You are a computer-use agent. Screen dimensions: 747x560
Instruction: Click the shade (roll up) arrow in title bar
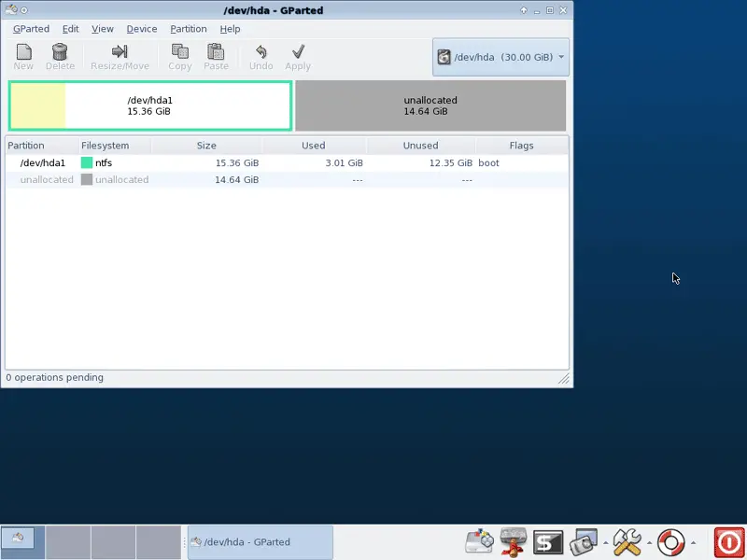tap(524, 10)
